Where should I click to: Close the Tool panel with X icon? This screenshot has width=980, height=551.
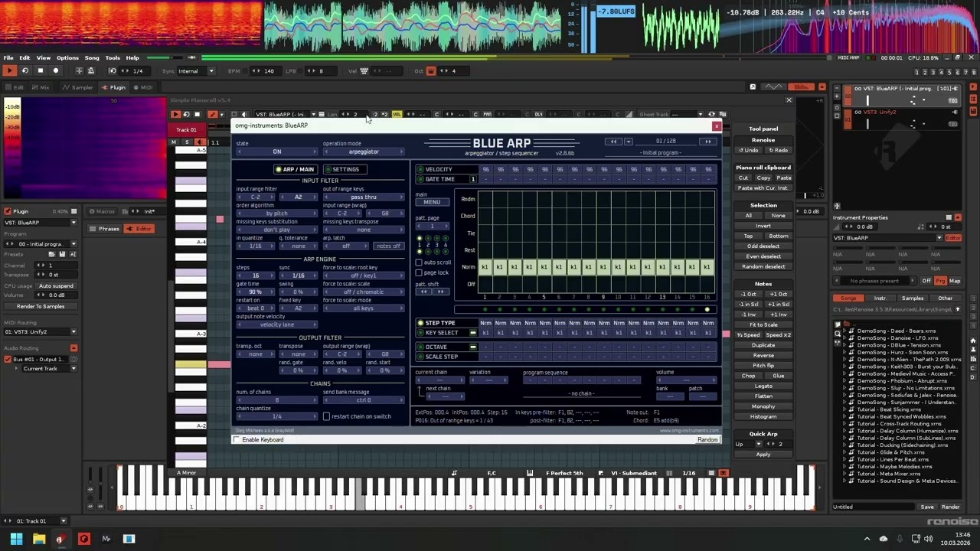pos(789,100)
